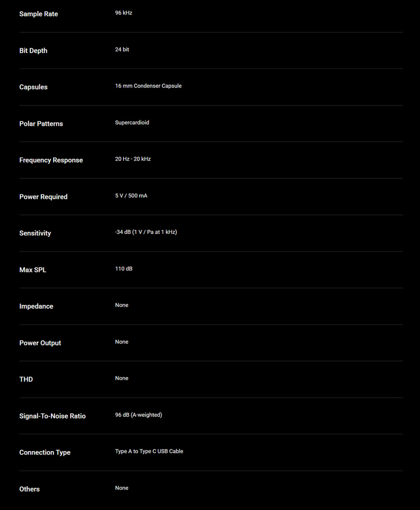Click the 24 bit value

point(122,49)
